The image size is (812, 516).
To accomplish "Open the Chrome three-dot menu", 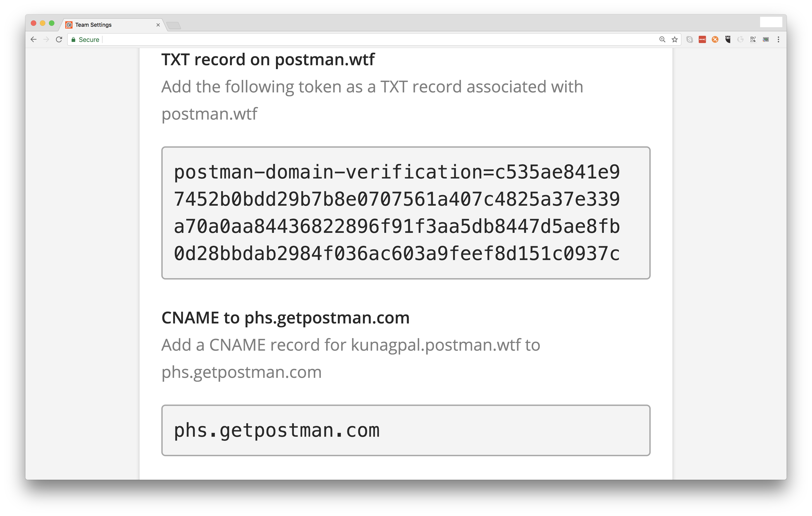I will [778, 39].
